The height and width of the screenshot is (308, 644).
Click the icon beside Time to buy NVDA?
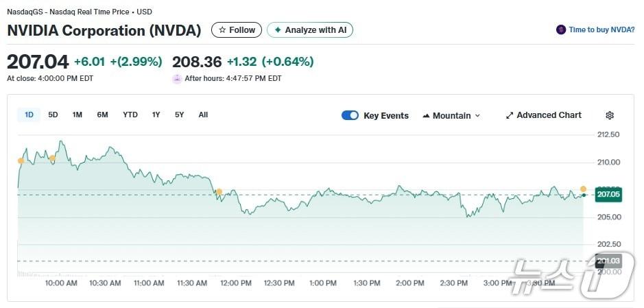(561, 30)
